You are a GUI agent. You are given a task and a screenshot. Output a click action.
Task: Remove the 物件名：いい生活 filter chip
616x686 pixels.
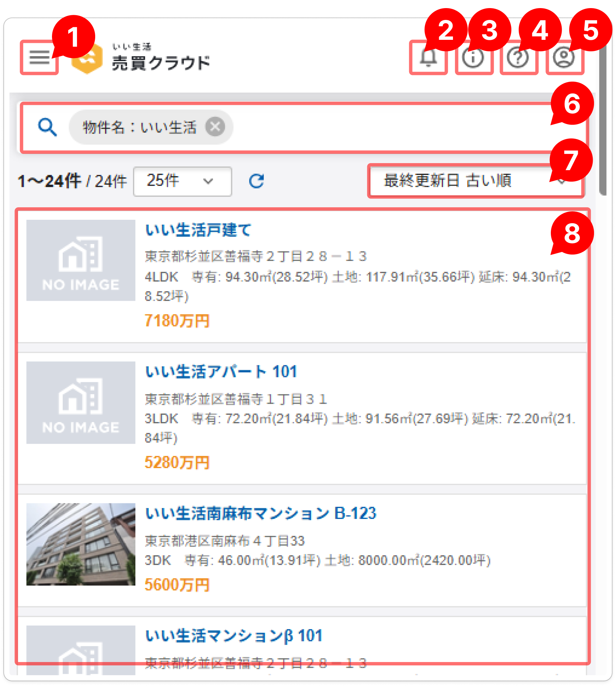click(216, 127)
